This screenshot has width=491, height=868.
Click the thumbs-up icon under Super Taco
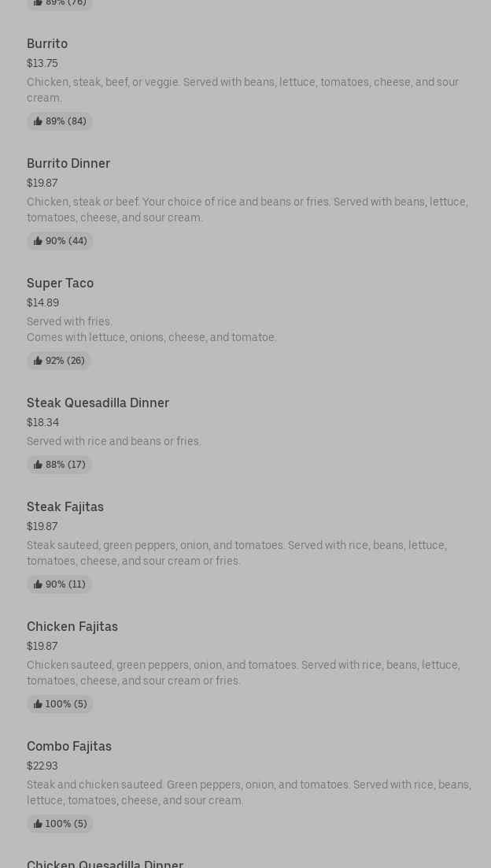(x=38, y=361)
